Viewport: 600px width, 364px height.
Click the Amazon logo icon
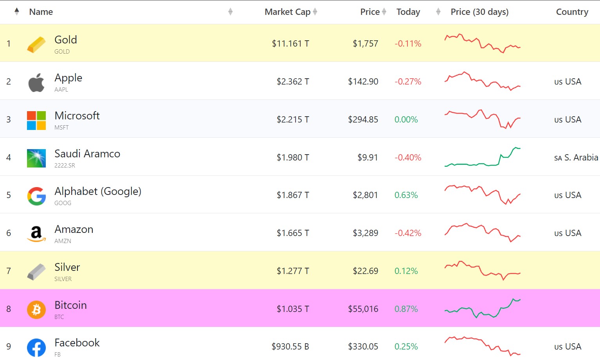36,234
